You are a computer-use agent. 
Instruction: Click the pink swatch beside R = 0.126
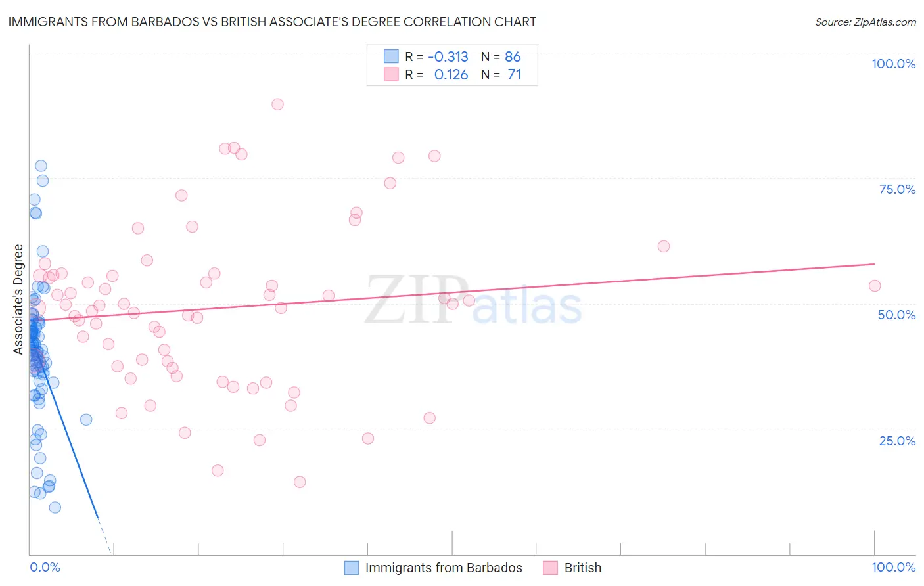391,74
